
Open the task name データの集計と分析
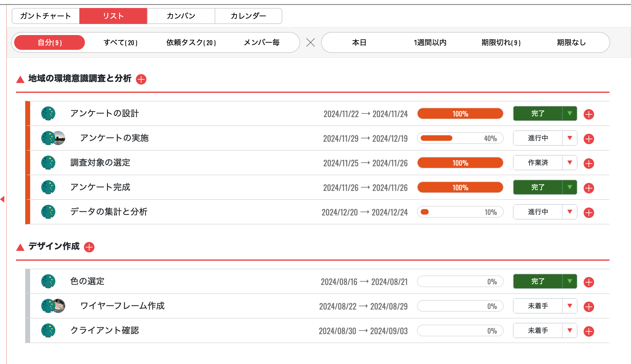click(109, 212)
